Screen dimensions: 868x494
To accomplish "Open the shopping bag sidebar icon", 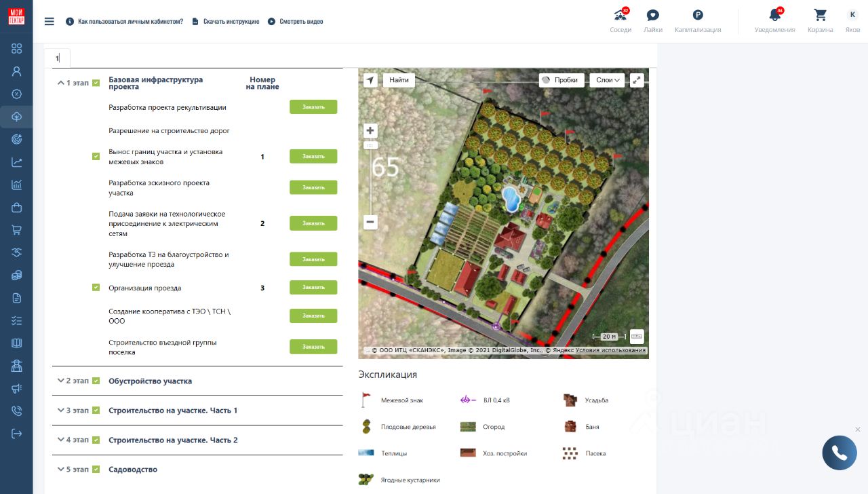I will click(x=17, y=208).
